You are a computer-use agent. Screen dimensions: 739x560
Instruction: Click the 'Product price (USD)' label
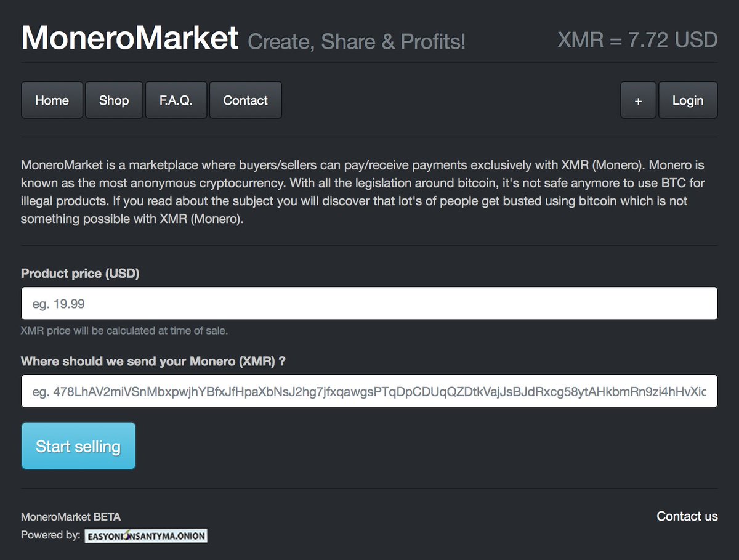tap(80, 274)
